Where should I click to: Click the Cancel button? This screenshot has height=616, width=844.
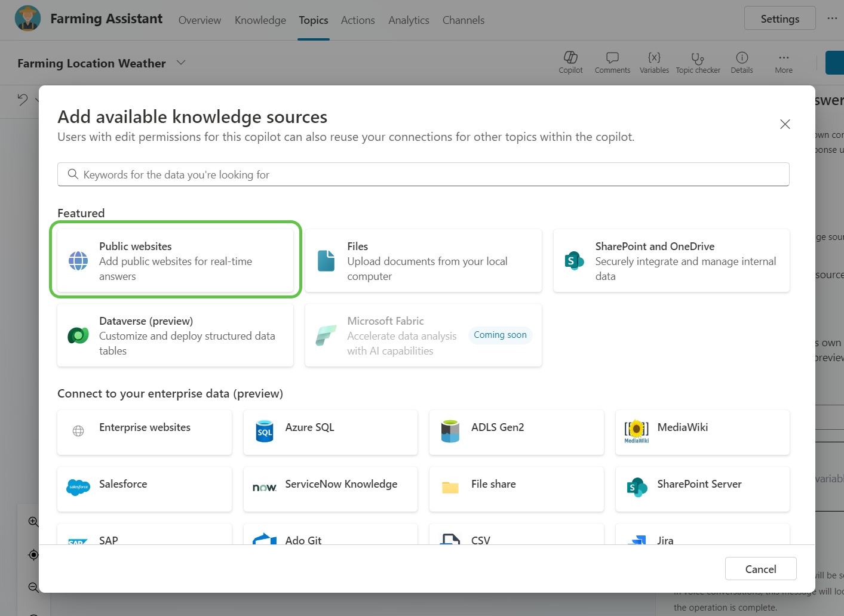click(760, 569)
